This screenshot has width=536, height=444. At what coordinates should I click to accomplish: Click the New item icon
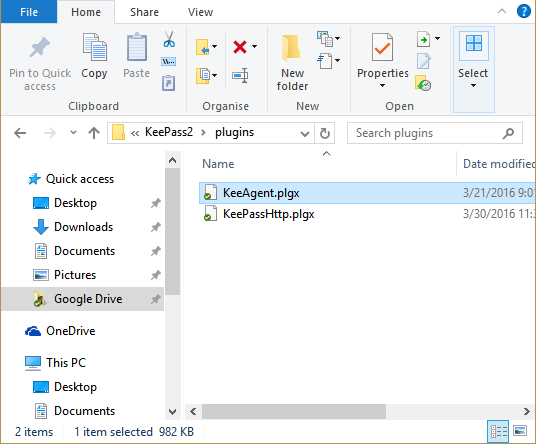click(x=325, y=38)
